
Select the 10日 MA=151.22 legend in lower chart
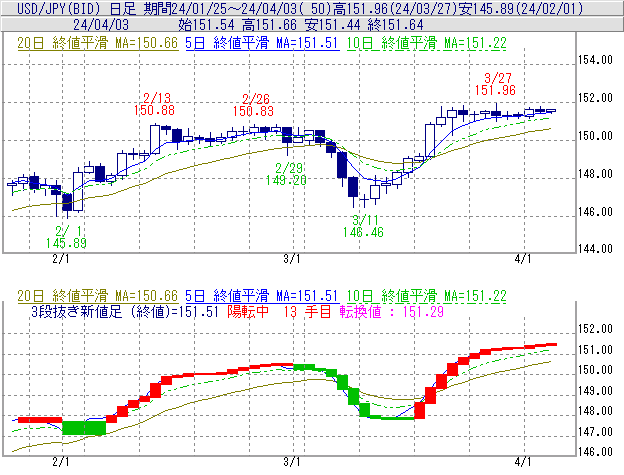click(426, 296)
